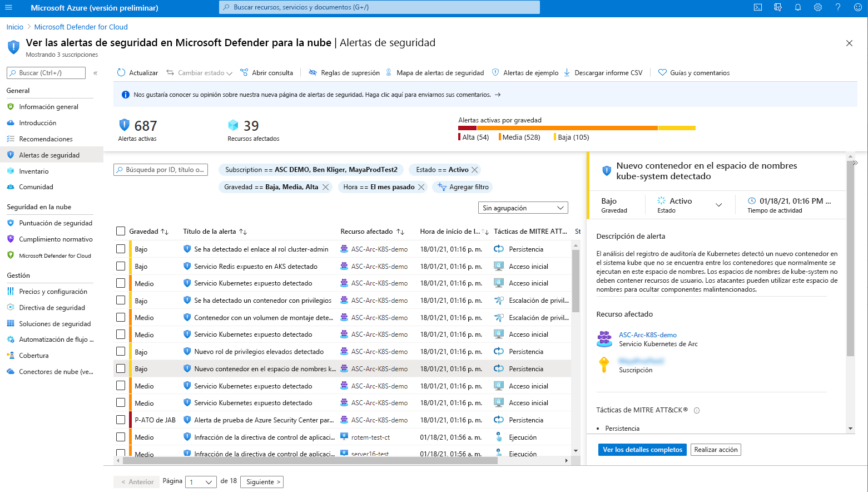Click Abrir consulta toolbar item
Image resolution: width=868 pixels, height=492 pixels.
[267, 73]
